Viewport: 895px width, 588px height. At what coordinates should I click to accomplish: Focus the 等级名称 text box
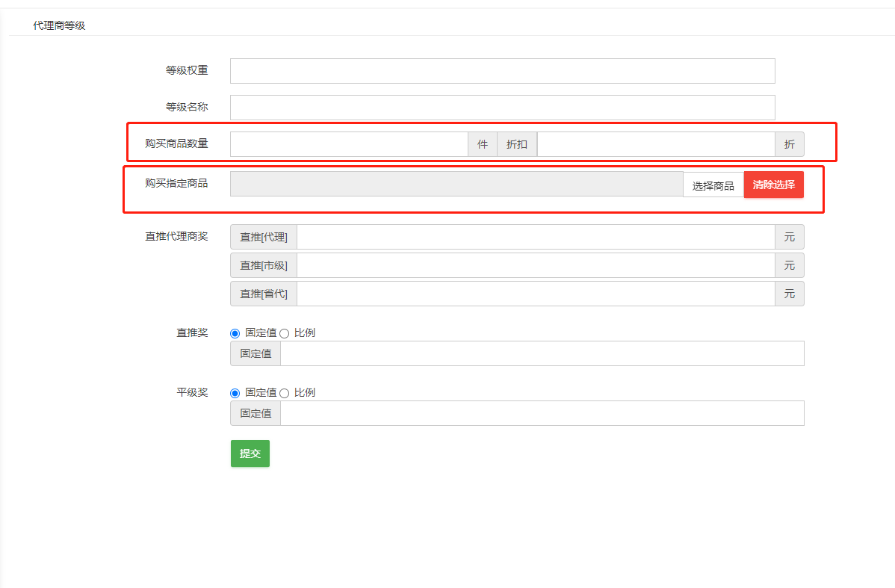tap(502, 108)
